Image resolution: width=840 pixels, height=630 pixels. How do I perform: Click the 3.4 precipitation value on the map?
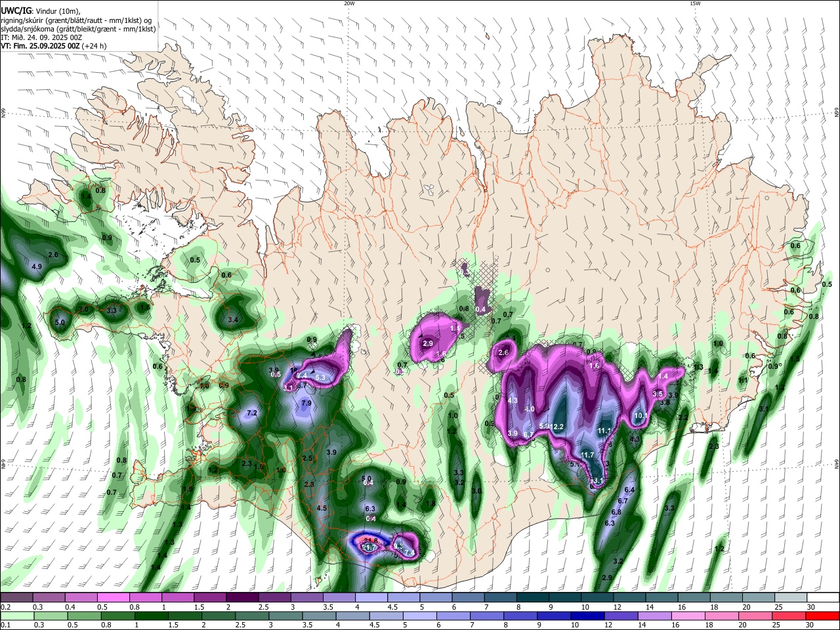[x=232, y=320]
